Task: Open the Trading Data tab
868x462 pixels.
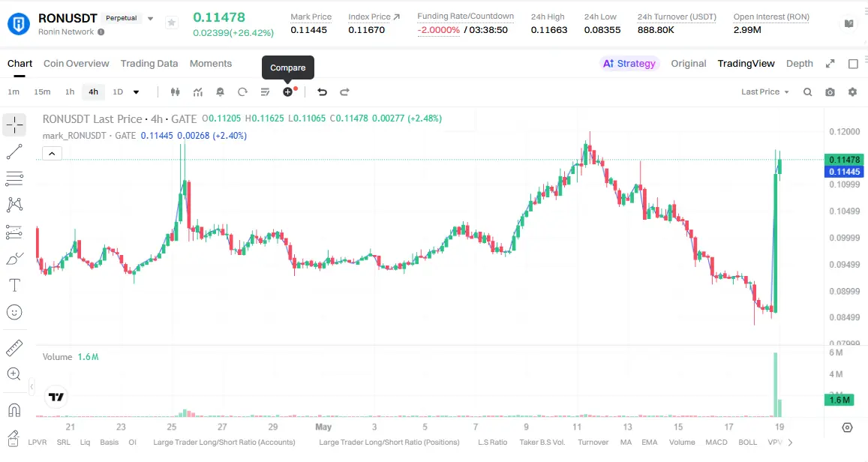Action: tap(149, 64)
